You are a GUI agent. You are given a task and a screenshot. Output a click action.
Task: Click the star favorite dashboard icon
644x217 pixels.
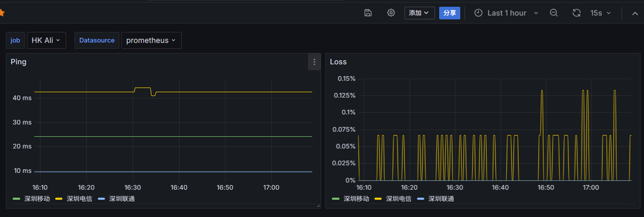tap(2, 13)
